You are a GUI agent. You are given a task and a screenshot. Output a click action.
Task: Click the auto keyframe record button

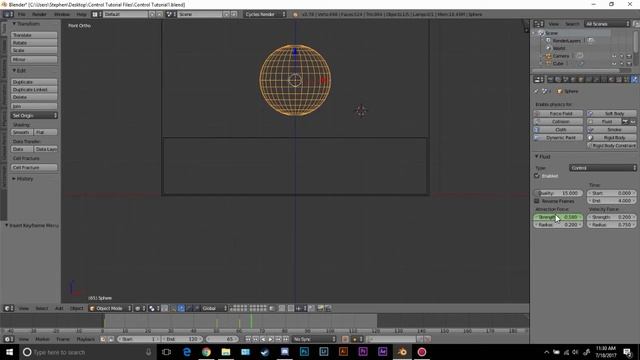[345, 339]
